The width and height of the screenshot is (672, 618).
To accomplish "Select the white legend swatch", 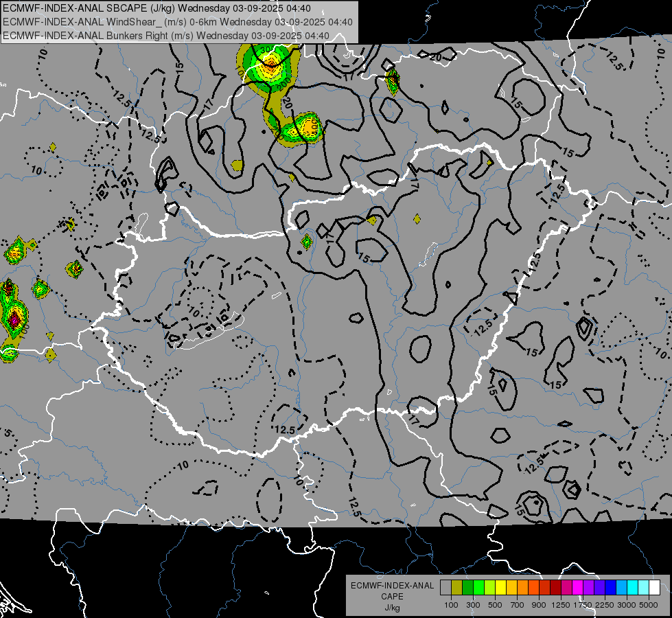I will pos(654,588).
